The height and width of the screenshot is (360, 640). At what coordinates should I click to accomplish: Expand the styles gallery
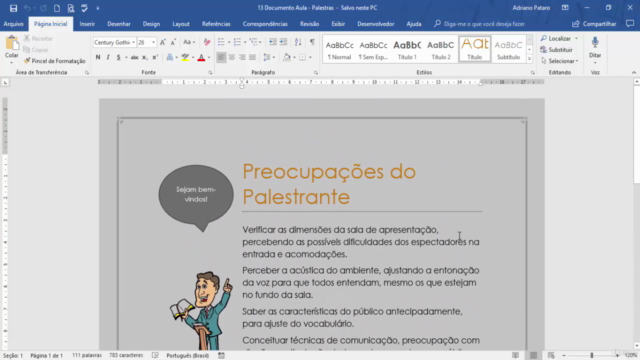529,59
